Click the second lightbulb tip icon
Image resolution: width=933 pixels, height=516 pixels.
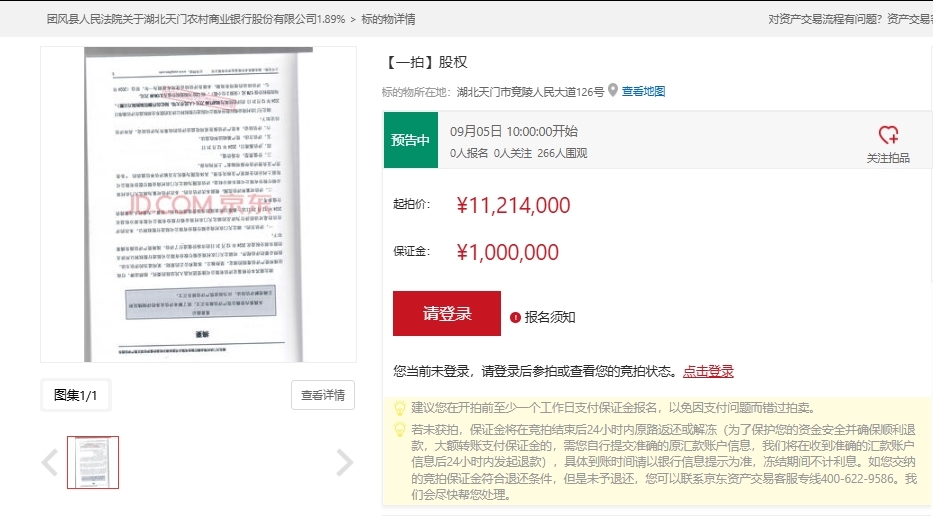(x=400, y=429)
